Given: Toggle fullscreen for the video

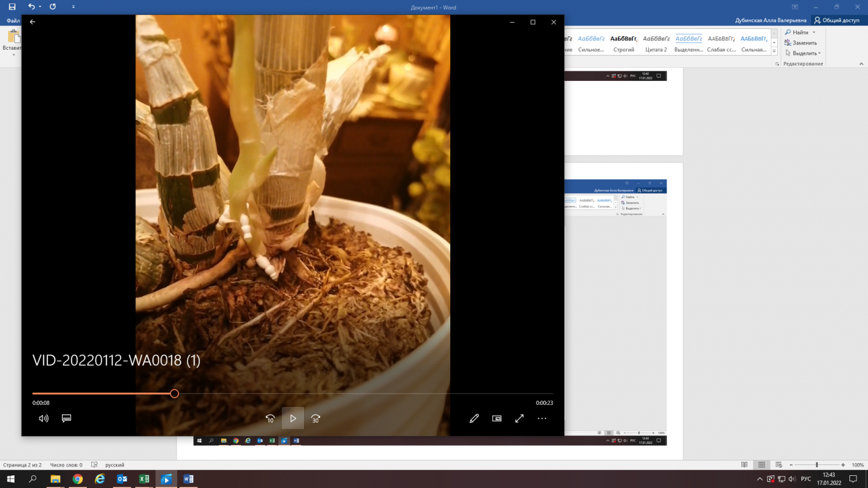Looking at the screenshot, I should tap(519, 418).
